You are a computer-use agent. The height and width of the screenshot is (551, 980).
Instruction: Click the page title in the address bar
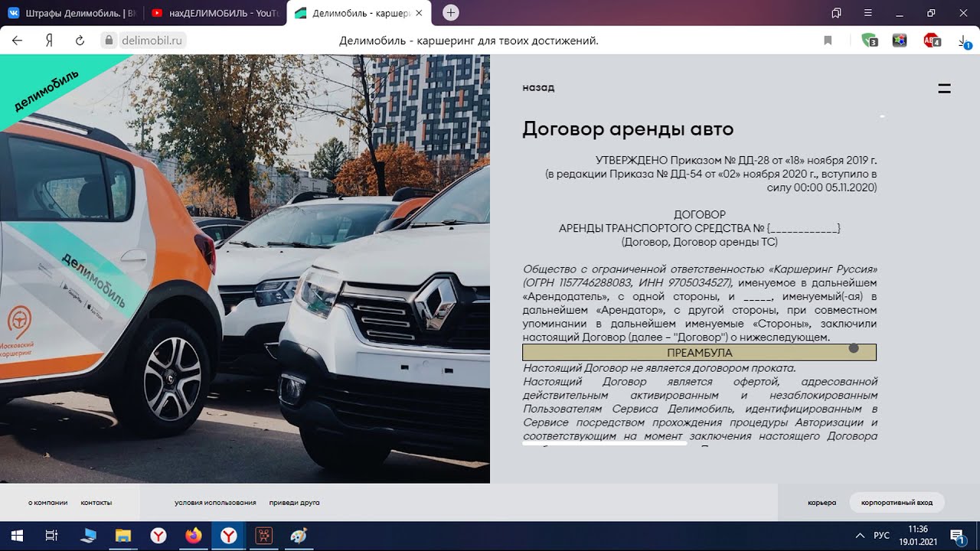click(x=469, y=41)
